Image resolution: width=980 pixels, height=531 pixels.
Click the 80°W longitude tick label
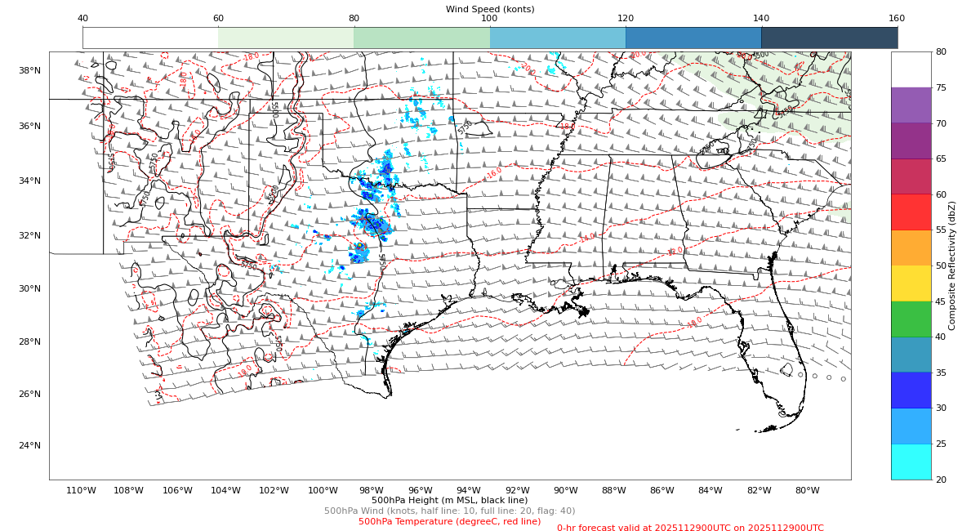pyautogui.click(x=807, y=490)
